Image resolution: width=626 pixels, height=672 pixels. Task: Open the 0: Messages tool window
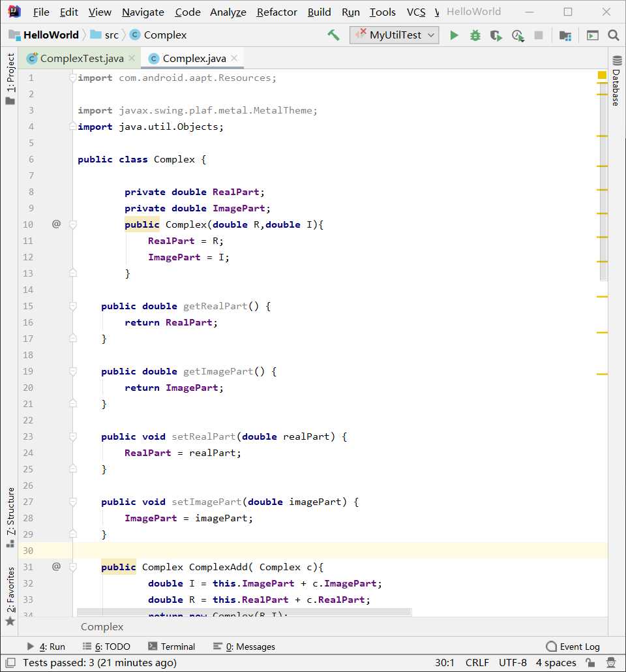pos(245,647)
